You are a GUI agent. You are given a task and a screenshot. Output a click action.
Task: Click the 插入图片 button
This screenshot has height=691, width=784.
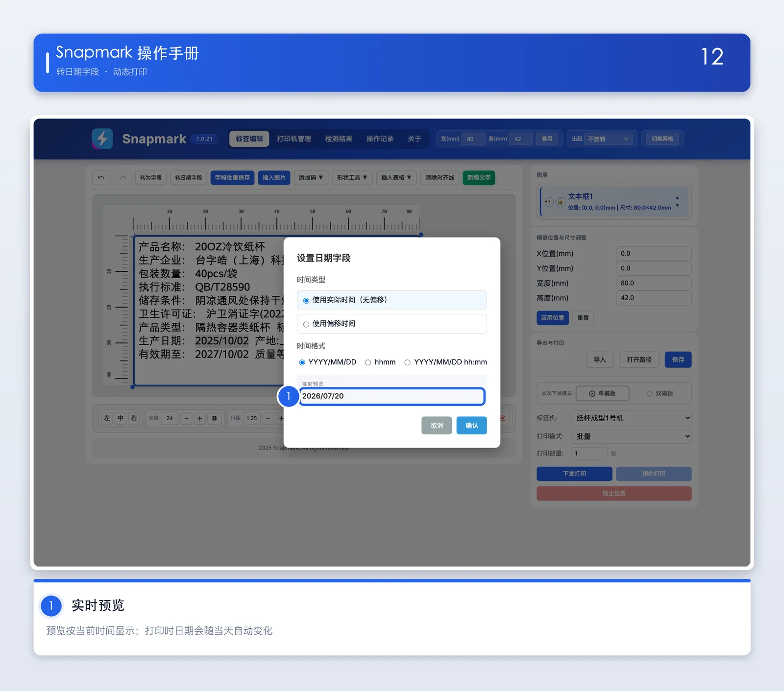[274, 178]
